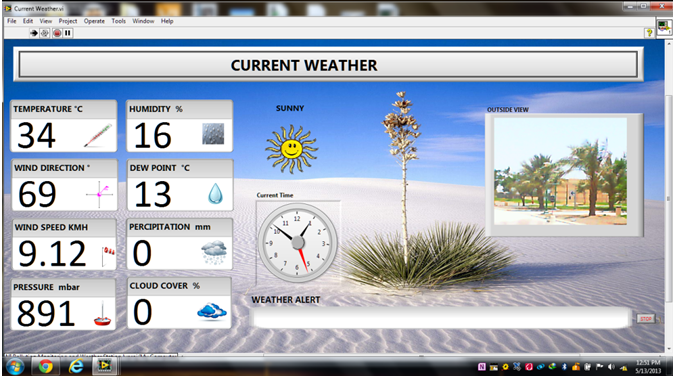Click the rain cloud precipitation icon
The image size is (688, 381).
[214, 252]
